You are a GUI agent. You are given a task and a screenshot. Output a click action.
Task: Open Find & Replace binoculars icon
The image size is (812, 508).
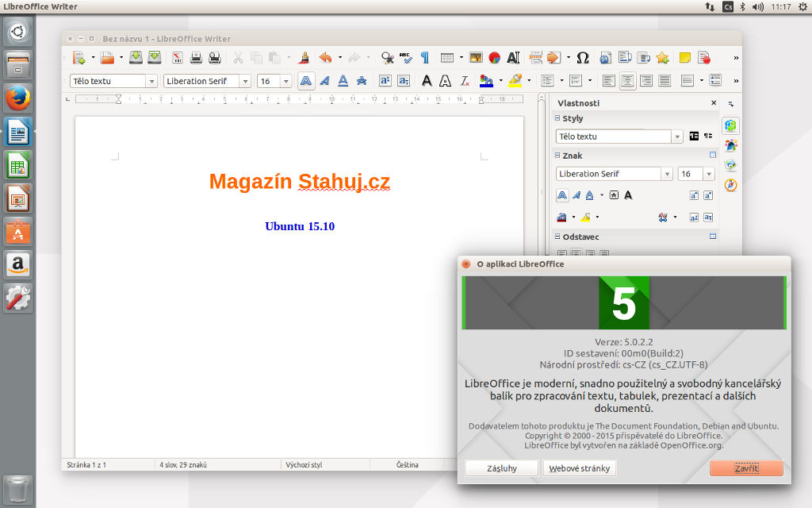(x=387, y=57)
